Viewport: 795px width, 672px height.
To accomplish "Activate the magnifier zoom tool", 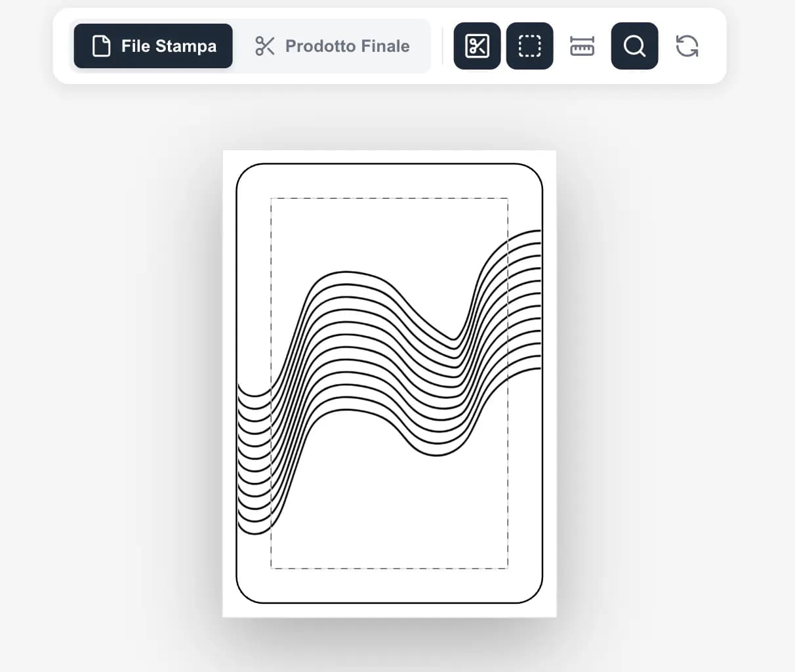I will point(634,46).
